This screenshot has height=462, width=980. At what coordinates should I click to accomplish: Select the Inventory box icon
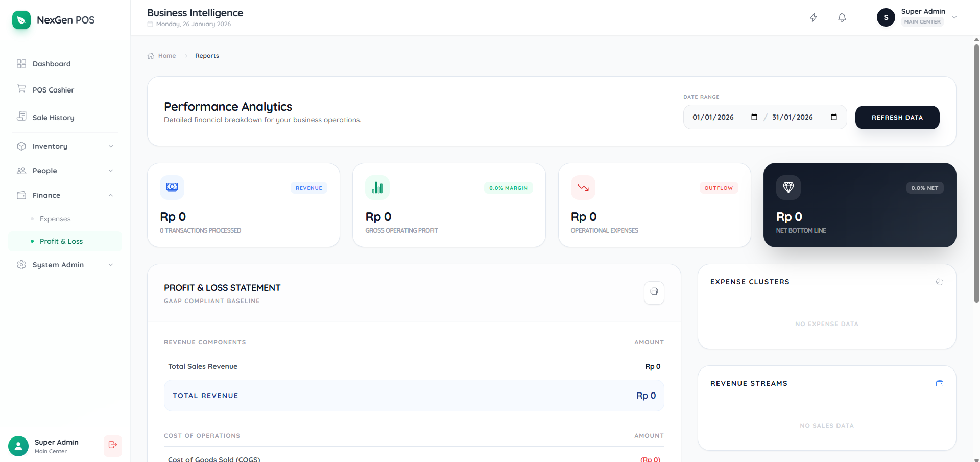pos(21,146)
